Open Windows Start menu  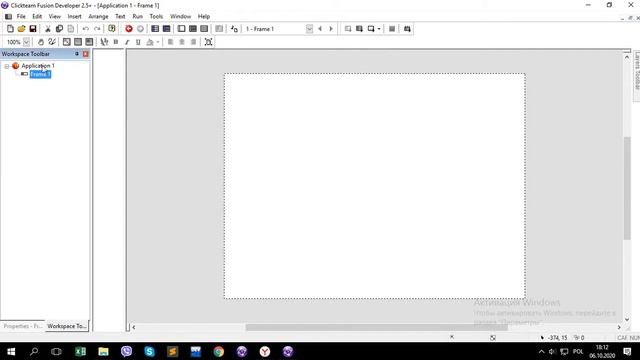(x=11, y=351)
